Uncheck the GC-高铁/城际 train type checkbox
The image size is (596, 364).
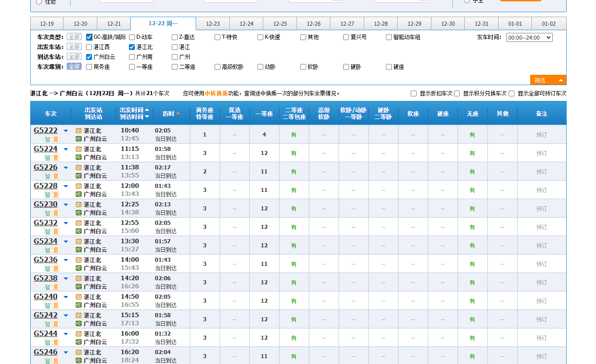tap(89, 37)
